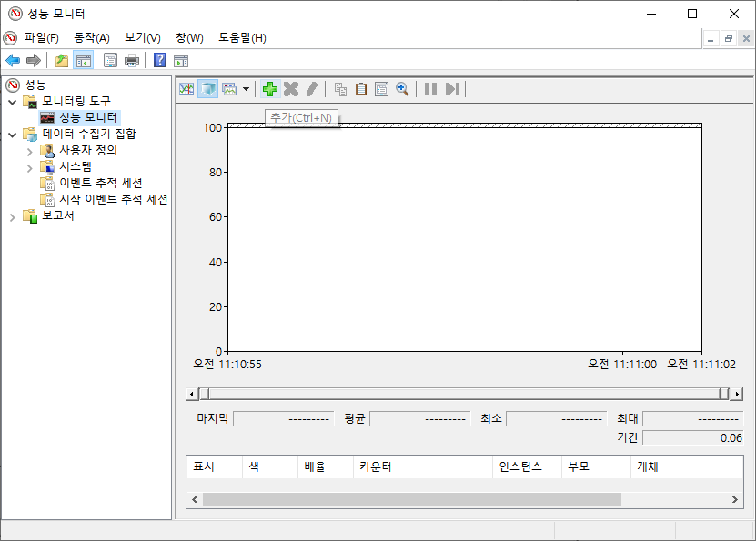
Task: Go back with the blue left arrow
Action: point(13,61)
